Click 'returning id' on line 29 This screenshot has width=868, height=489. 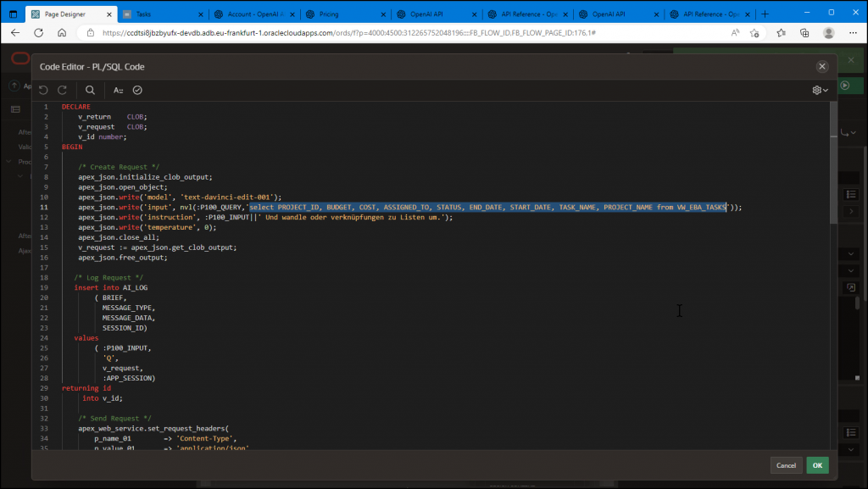pyautogui.click(x=86, y=388)
